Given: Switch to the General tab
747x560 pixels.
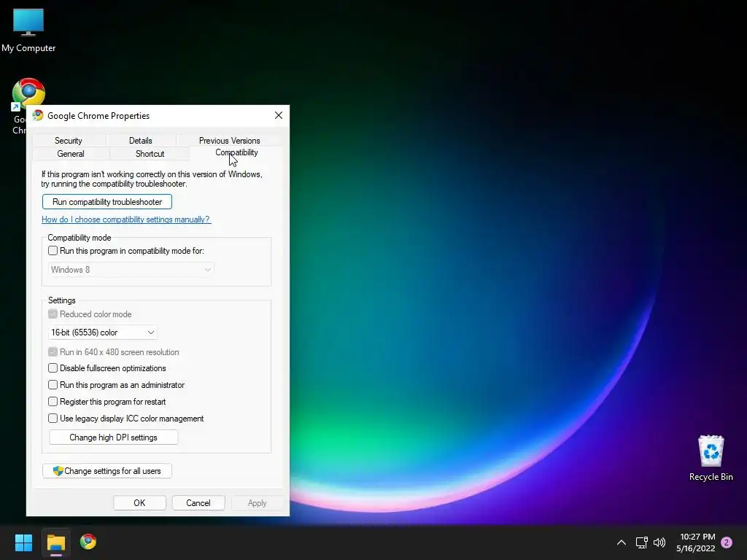Looking at the screenshot, I should point(71,154).
